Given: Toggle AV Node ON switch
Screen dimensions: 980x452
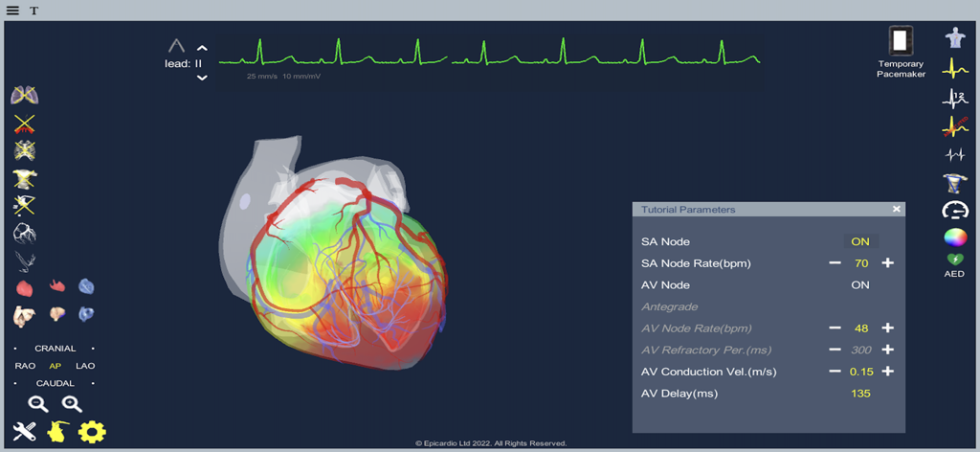Looking at the screenshot, I should (860, 285).
